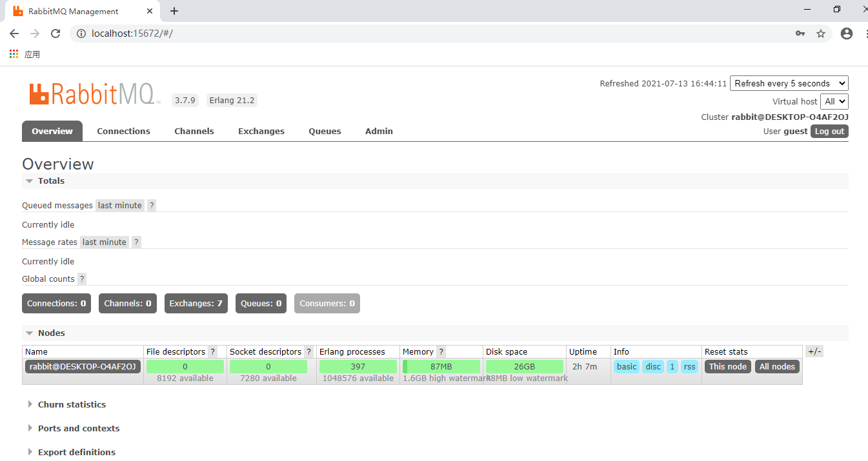Open the Chrome menu dots
868x461 pixels.
(x=865, y=34)
